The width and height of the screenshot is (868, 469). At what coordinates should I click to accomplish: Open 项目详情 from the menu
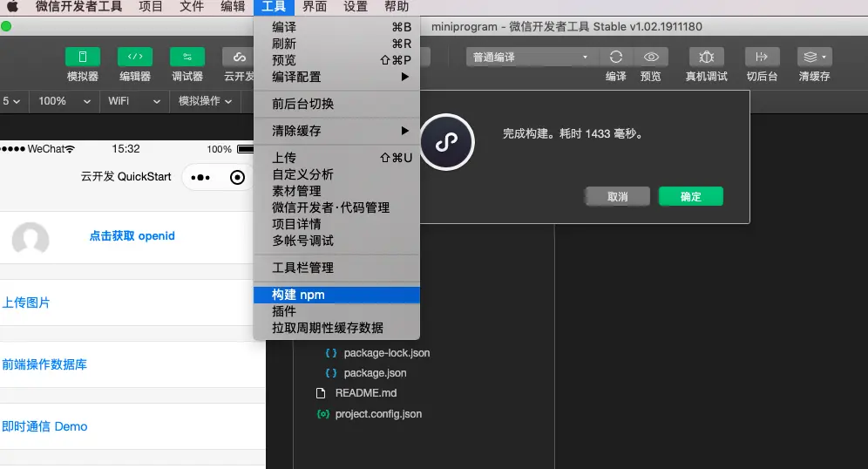click(336, 224)
